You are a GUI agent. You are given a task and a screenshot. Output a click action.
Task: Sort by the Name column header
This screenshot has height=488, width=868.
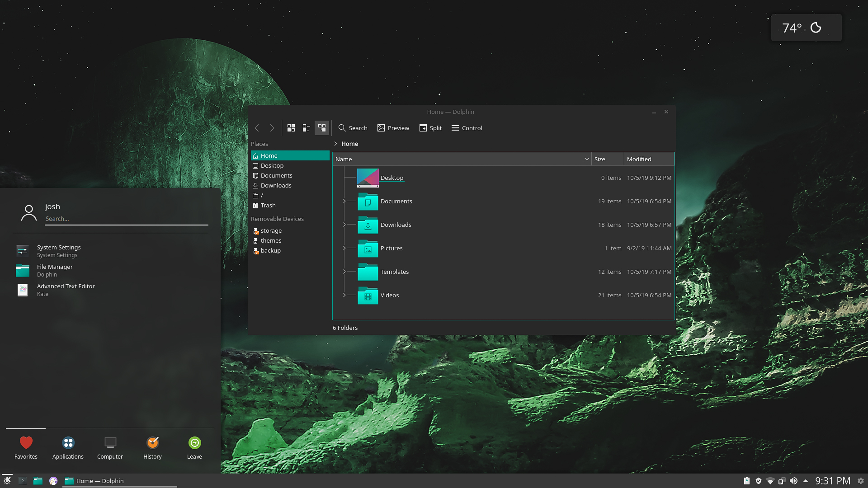[x=462, y=159]
